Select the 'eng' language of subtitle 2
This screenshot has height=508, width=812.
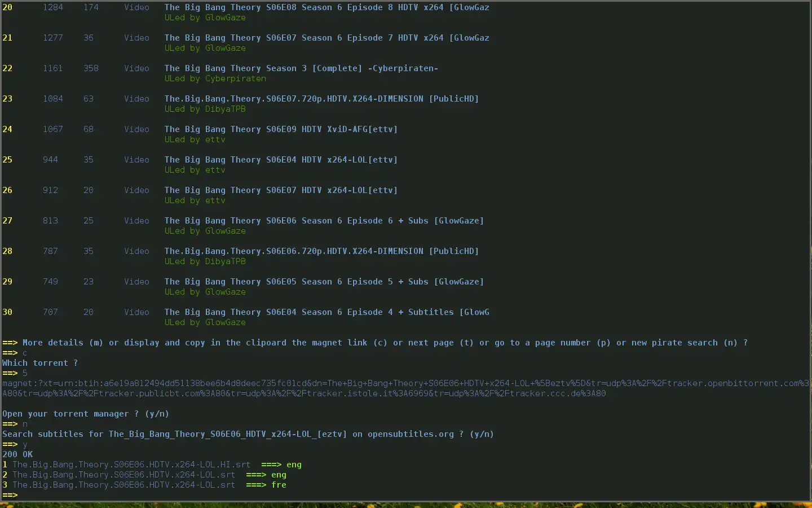pos(279,475)
